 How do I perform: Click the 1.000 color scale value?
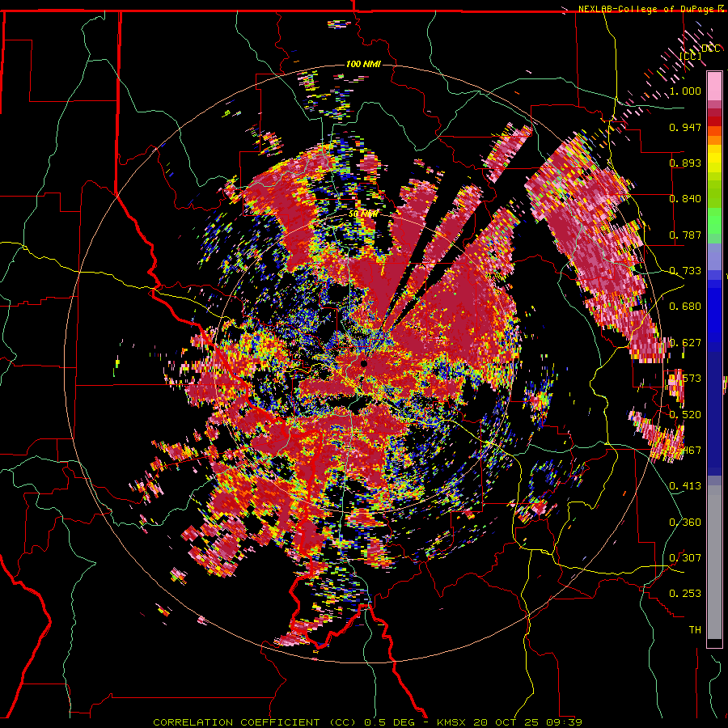(x=685, y=91)
